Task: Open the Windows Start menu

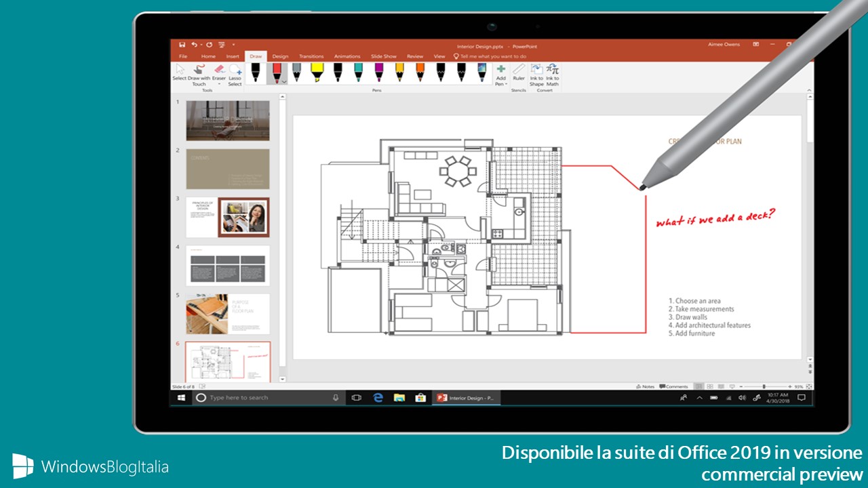Action: point(181,398)
